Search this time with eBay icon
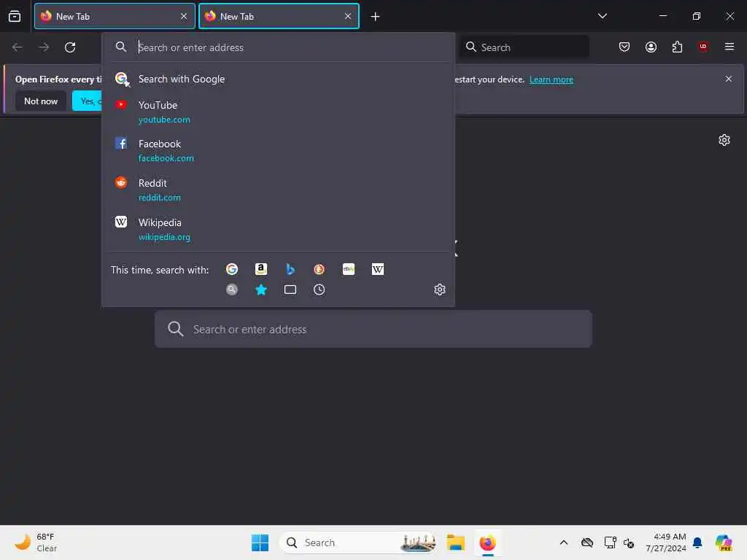Image resolution: width=747 pixels, height=560 pixels. (x=349, y=270)
